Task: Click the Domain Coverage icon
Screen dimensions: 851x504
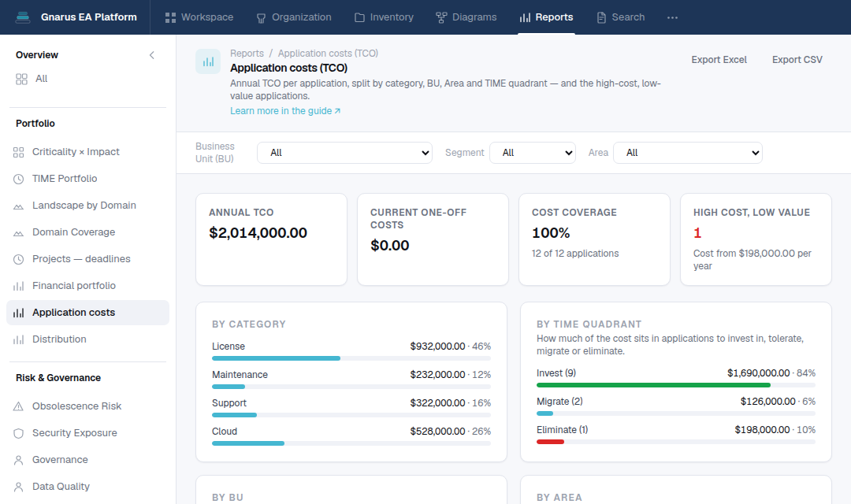Action: (18, 232)
